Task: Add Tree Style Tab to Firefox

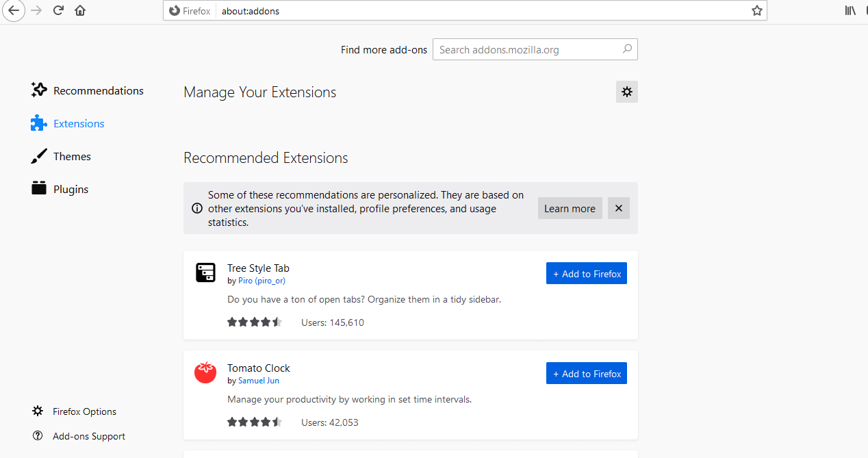Action: click(x=586, y=274)
